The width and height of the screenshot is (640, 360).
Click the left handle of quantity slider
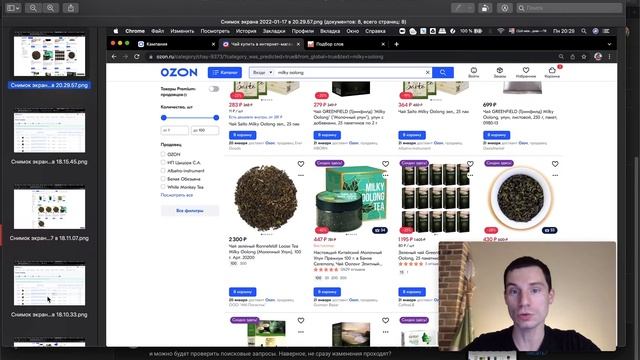pos(164,118)
